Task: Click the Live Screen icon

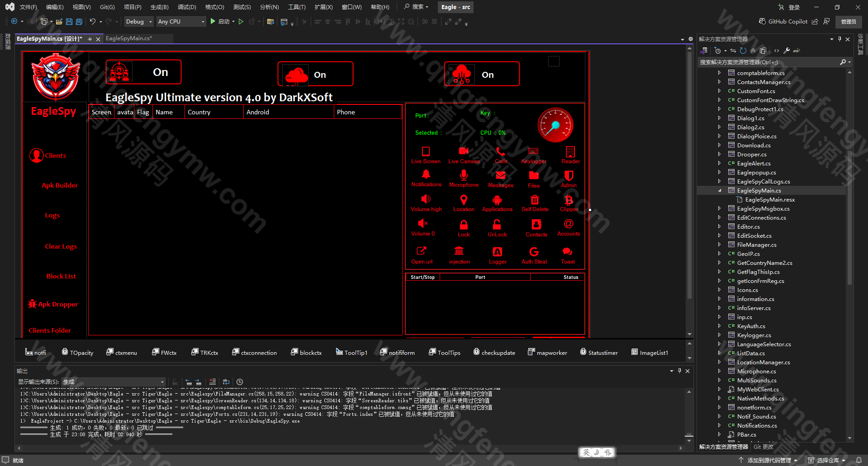Action: [426, 151]
